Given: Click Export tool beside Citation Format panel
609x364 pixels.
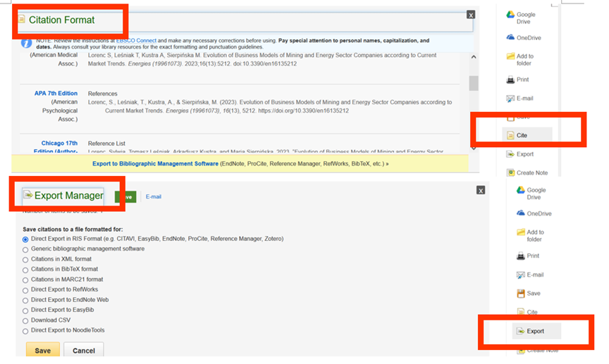Looking at the screenshot, I should pos(519,154).
